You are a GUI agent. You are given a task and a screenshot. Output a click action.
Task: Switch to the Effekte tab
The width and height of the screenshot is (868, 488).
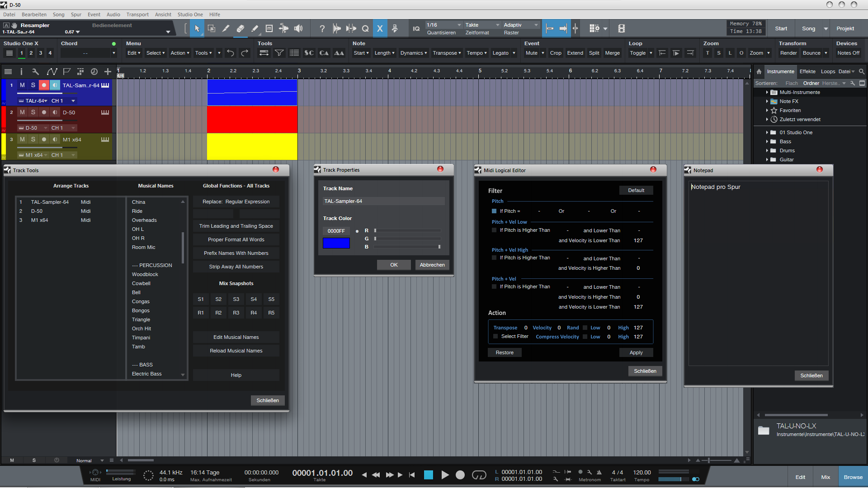click(807, 71)
